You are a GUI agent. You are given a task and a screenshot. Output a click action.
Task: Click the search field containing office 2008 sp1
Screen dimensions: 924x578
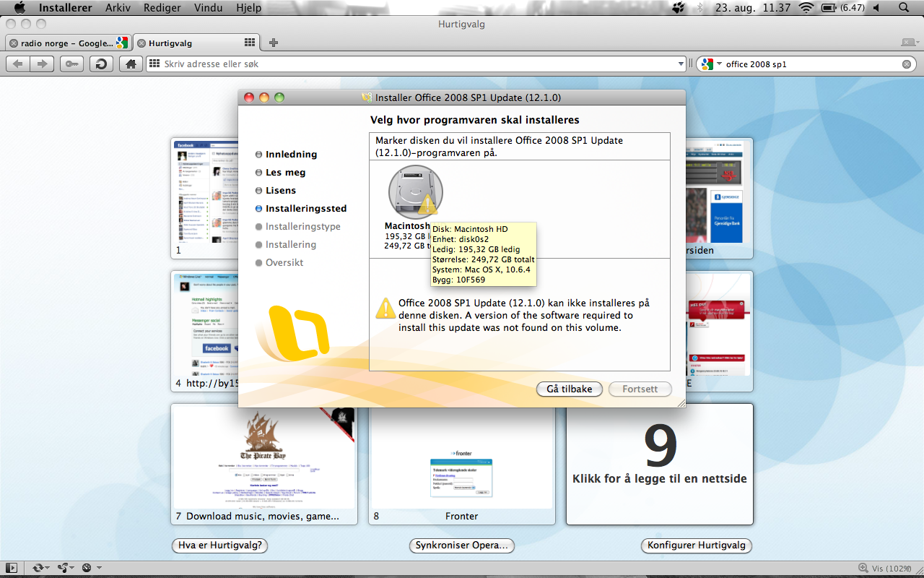click(806, 64)
